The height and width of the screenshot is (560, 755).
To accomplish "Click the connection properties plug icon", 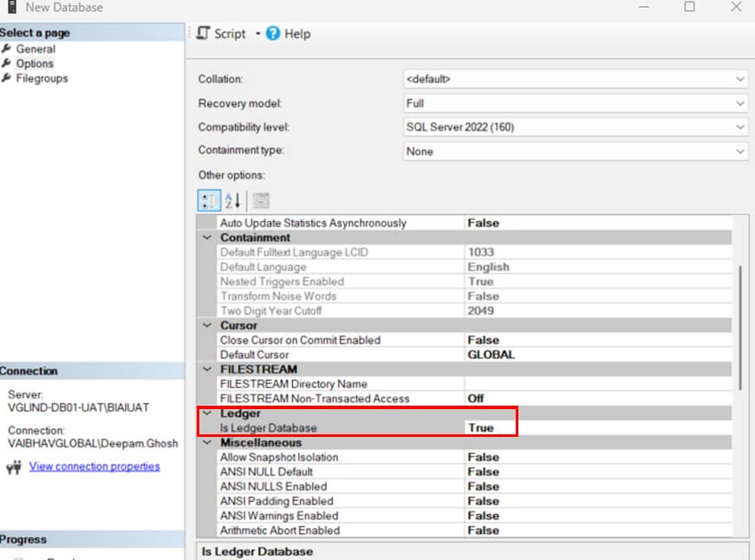I will (x=14, y=466).
